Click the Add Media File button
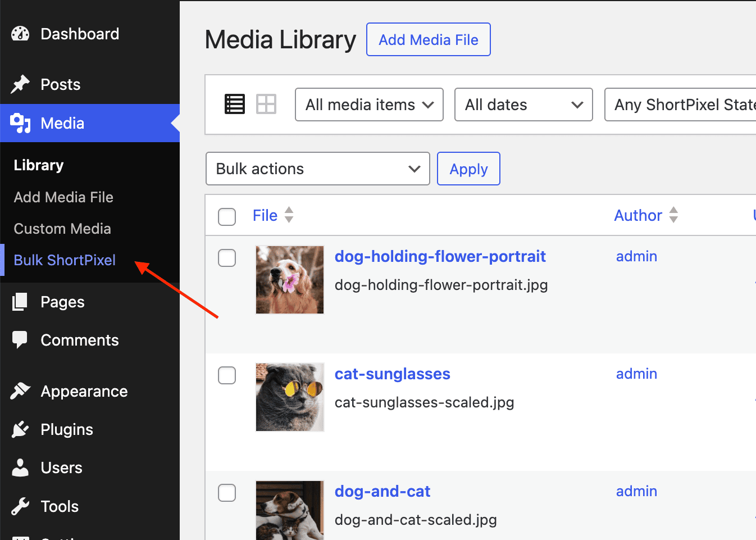 click(428, 40)
